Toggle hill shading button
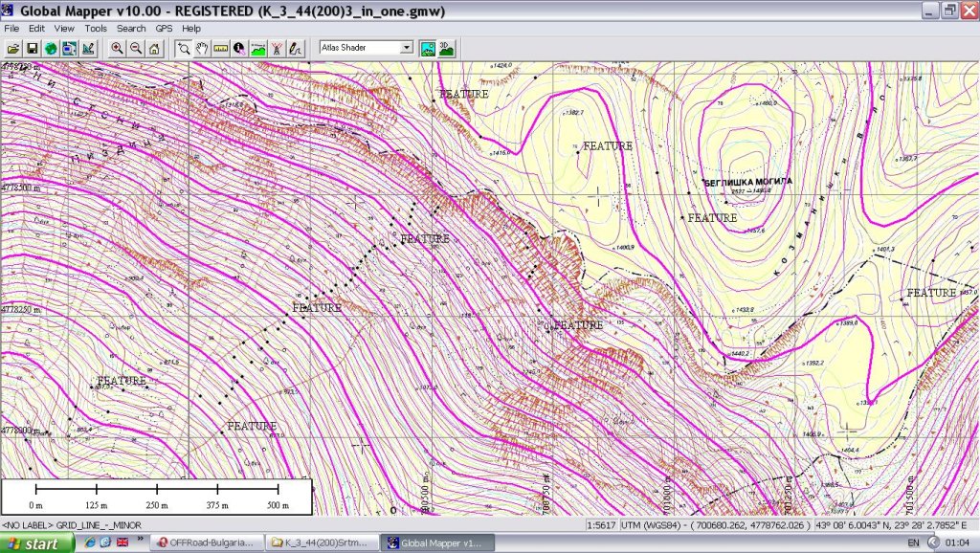980x553 pixels. (428, 48)
